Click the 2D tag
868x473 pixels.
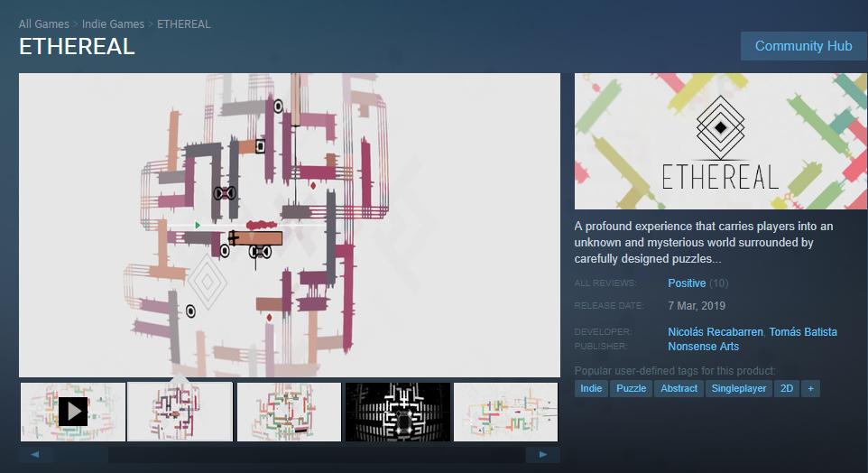point(787,388)
